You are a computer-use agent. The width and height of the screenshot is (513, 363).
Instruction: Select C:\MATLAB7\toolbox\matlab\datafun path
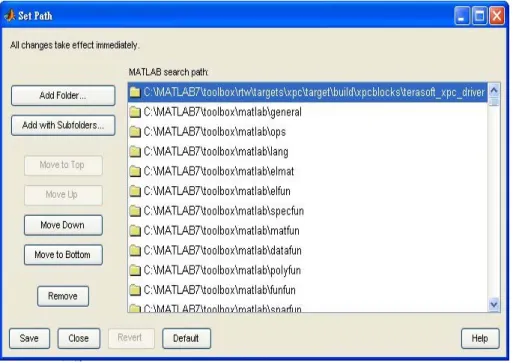(307, 250)
